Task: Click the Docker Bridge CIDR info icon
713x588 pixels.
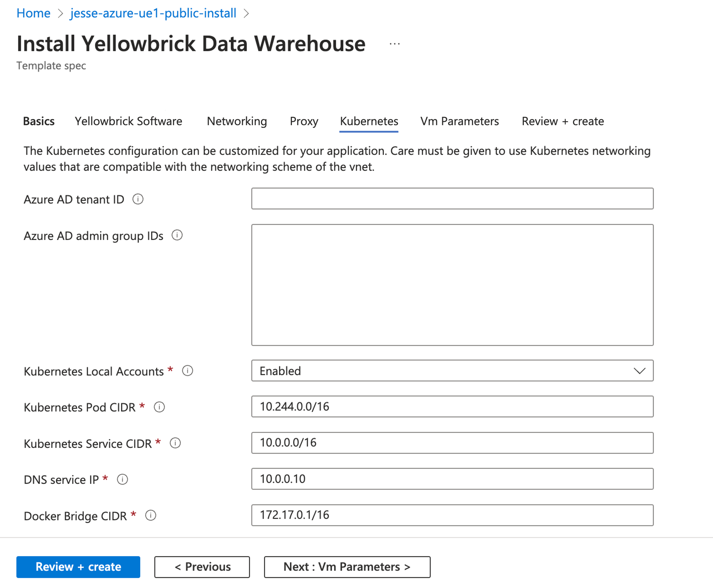Action: tap(151, 516)
